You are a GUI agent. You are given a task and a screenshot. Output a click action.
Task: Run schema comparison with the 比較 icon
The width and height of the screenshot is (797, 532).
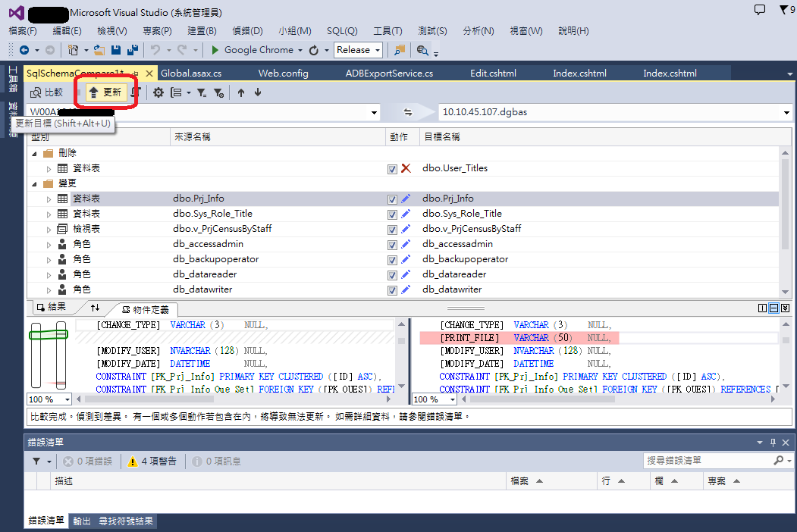pos(46,92)
